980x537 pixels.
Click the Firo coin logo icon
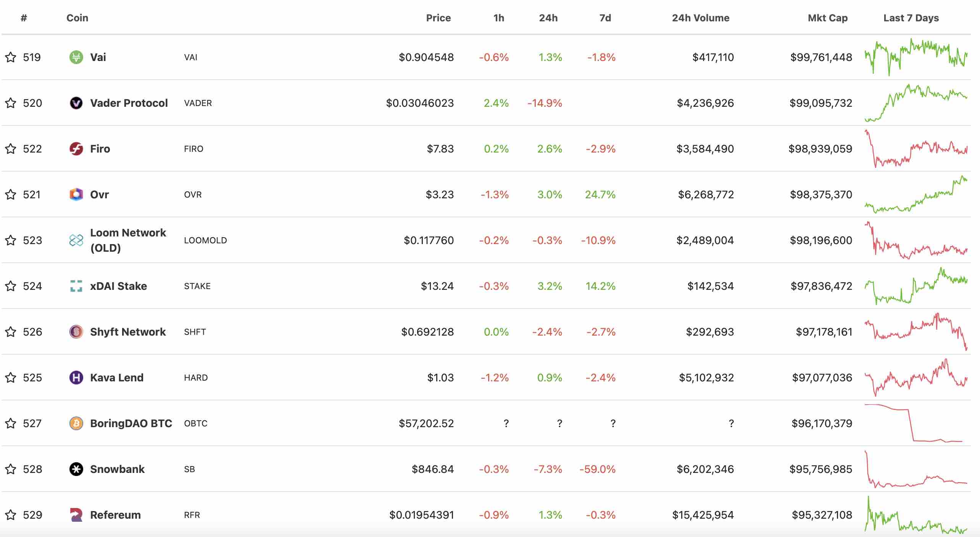(x=76, y=149)
